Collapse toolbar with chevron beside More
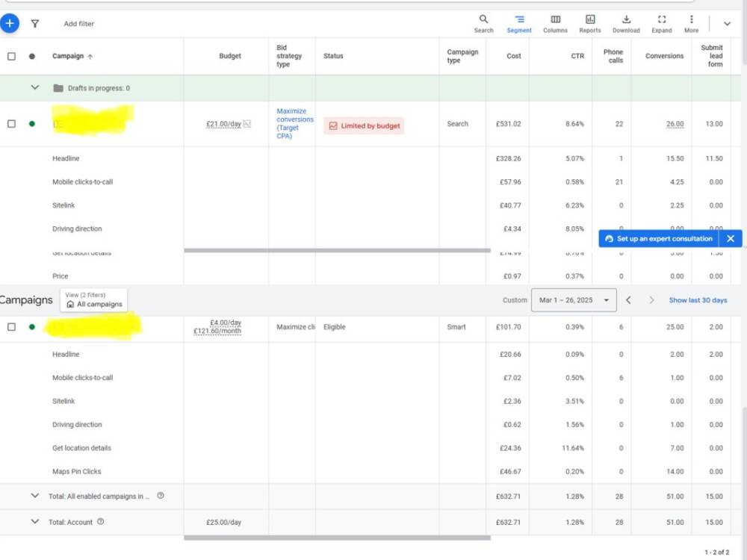The height and width of the screenshot is (560, 747). (727, 24)
